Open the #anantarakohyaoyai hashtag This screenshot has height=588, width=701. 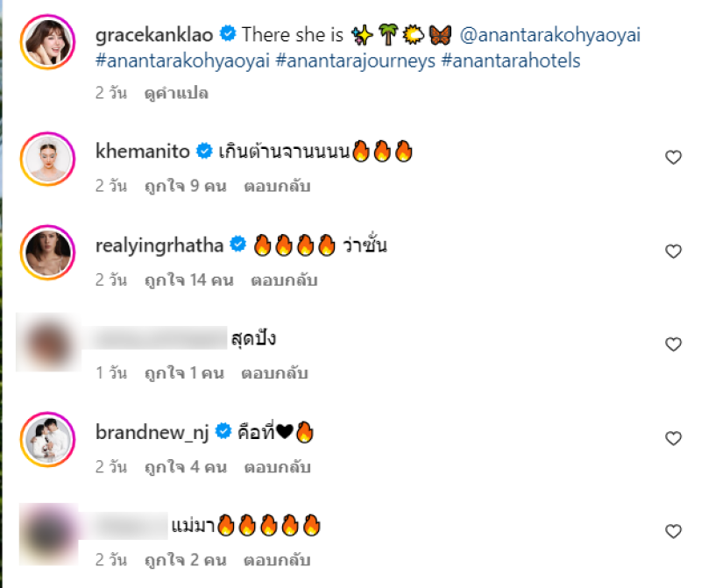pyautogui.click(x=182, y=60)
